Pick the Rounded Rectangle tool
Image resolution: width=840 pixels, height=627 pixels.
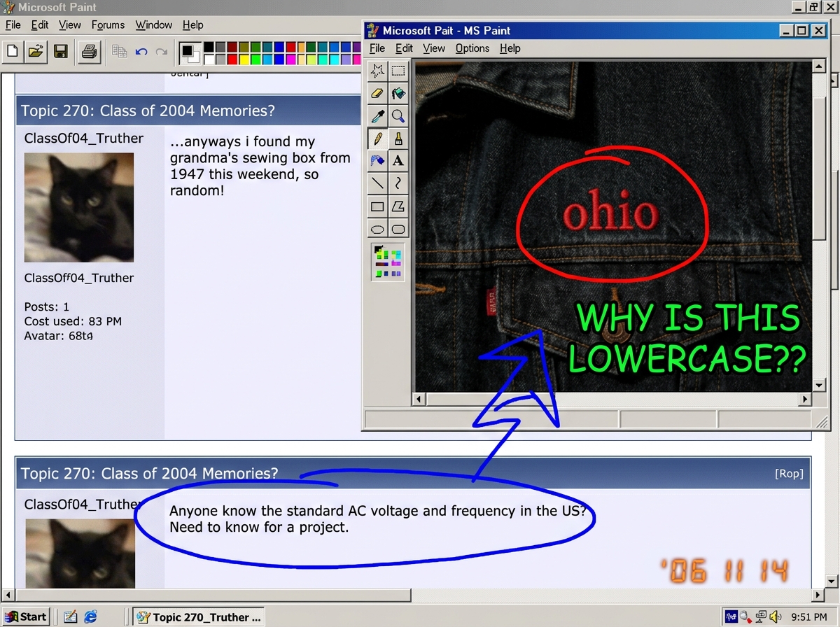pos(398,229)
